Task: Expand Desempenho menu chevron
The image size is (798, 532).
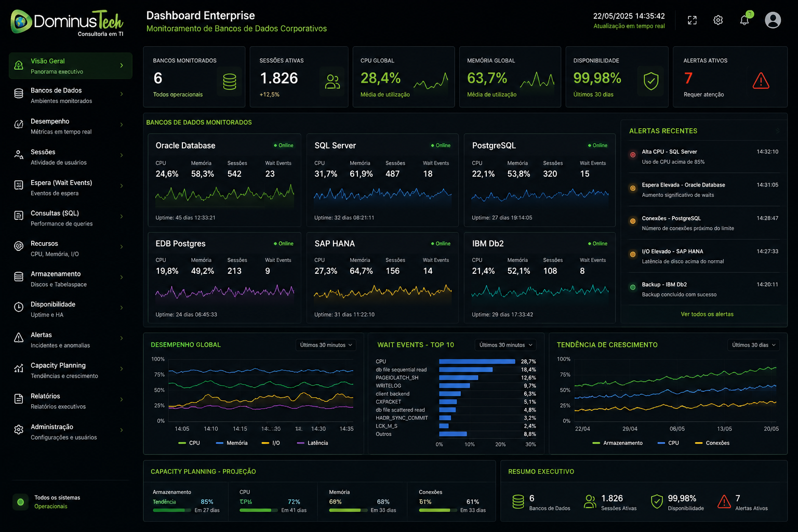Action: click(x=122, y=125)
